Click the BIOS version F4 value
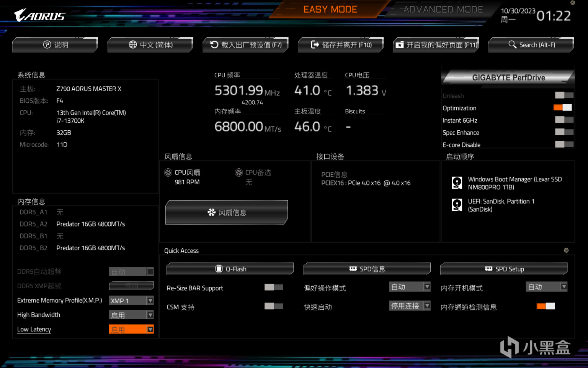588x368 pixels. click(x=60, y=100)
